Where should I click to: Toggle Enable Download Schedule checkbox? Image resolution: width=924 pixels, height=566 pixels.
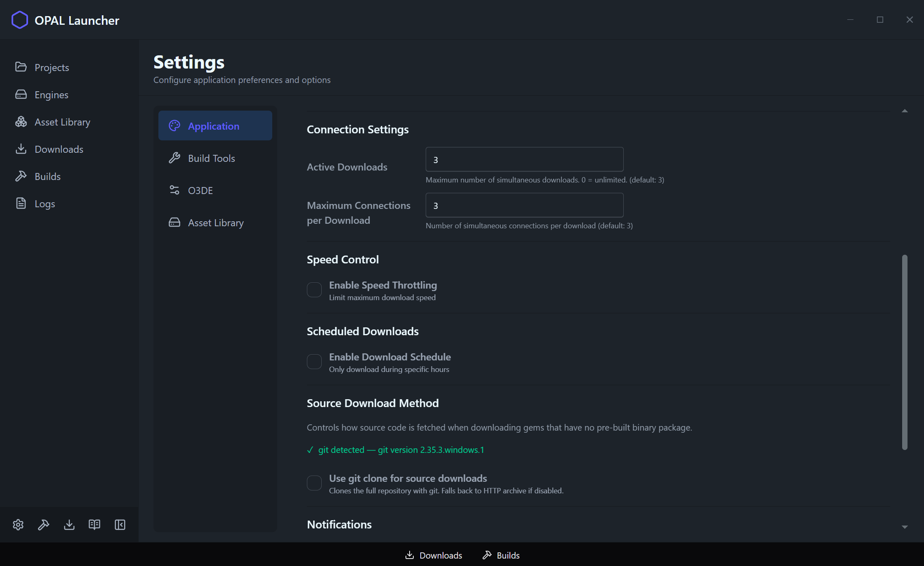(x=314, y=362)
